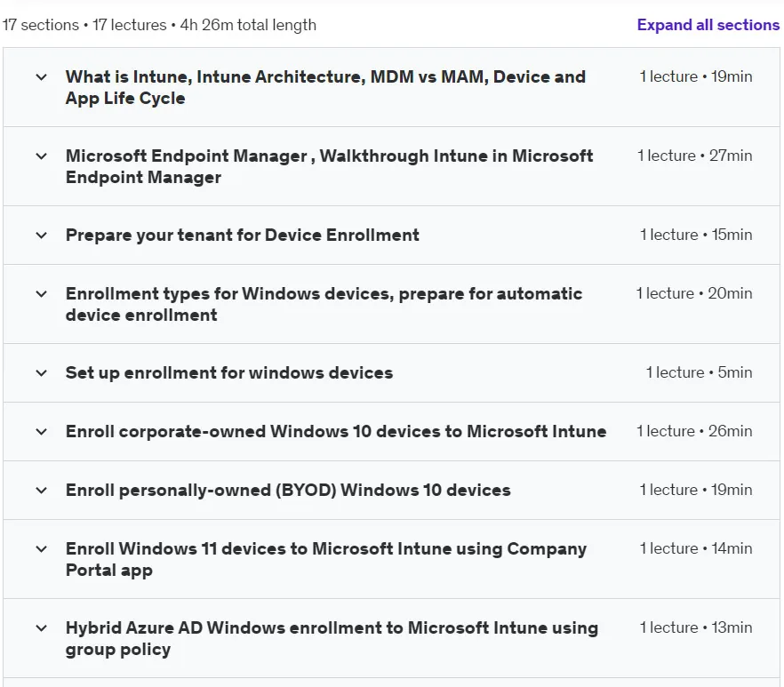Expand 'Enrollment types for Windows devices' chevron

pos(42,293)
